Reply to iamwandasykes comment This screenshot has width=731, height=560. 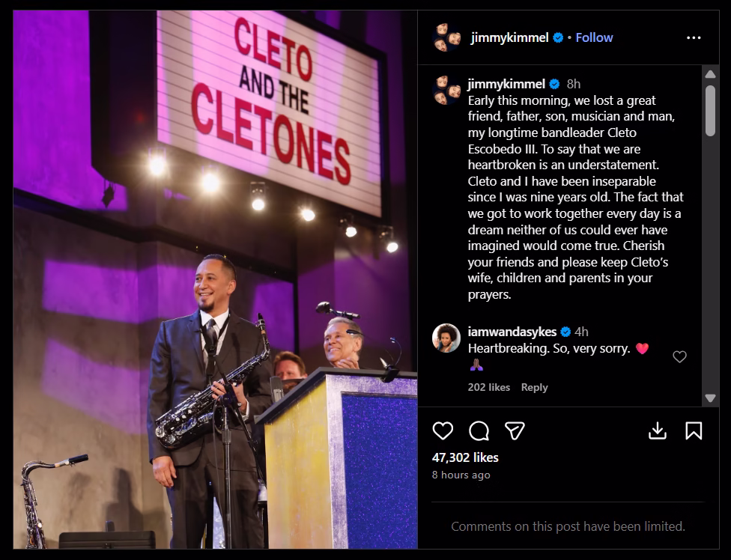coord(533,387)
